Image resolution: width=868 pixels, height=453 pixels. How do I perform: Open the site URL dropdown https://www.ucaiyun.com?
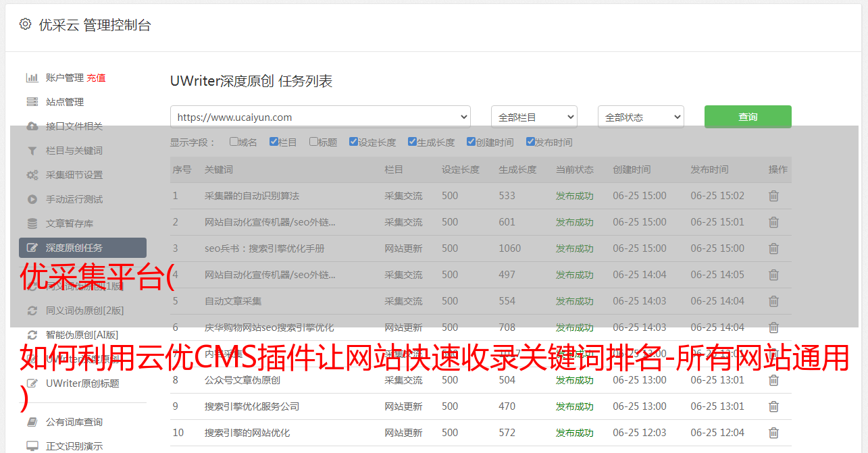click(x=320, y=117)
